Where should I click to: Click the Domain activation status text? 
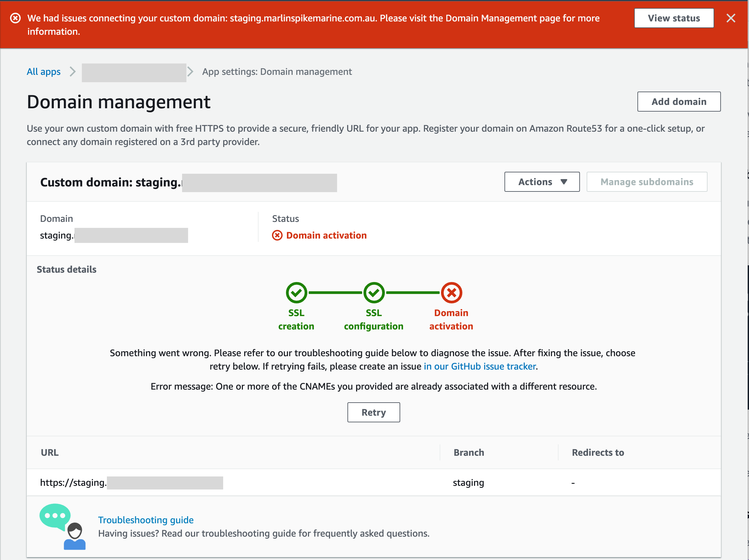click(326, 235)
